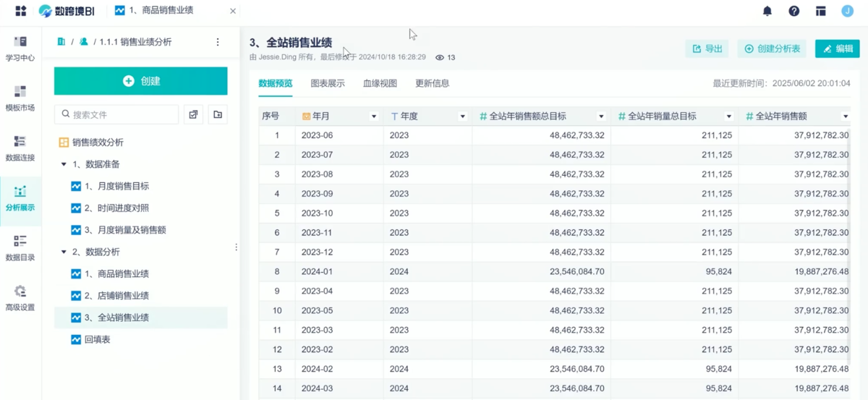Click the 导出 export button

(707, 48)
